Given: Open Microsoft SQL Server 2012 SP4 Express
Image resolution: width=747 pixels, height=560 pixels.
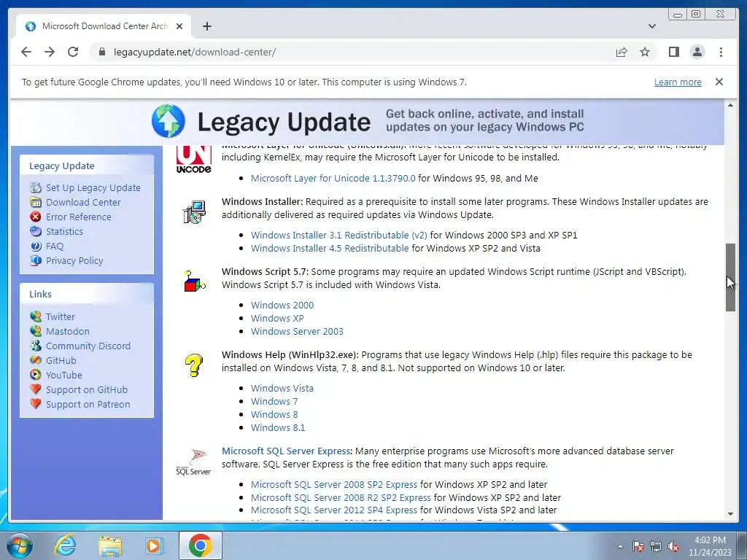Looking at the screenshot, I should point(334,510).
